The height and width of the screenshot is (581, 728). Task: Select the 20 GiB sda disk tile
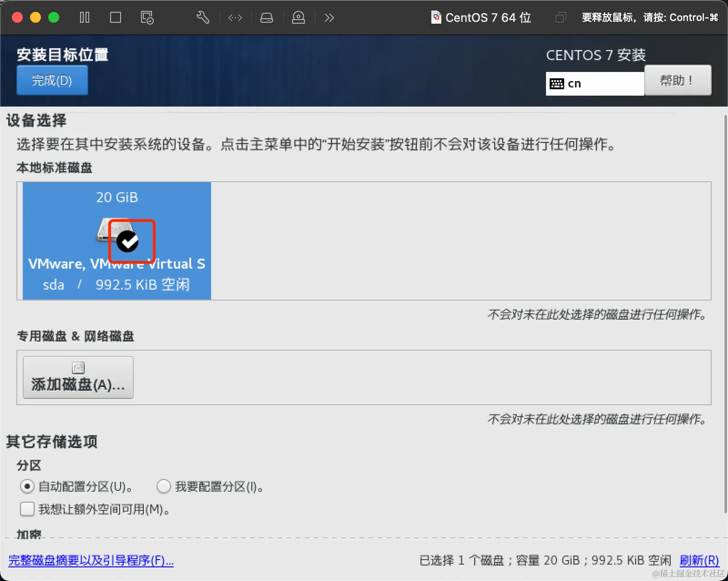coord(117,241)
